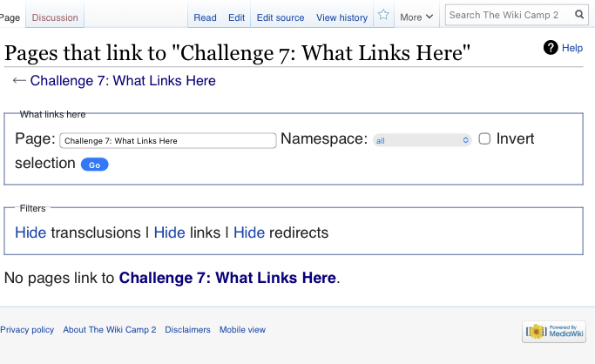Hide redirects in the filters
Viewport: 595px width, 364px height.
tap(249, 233)
